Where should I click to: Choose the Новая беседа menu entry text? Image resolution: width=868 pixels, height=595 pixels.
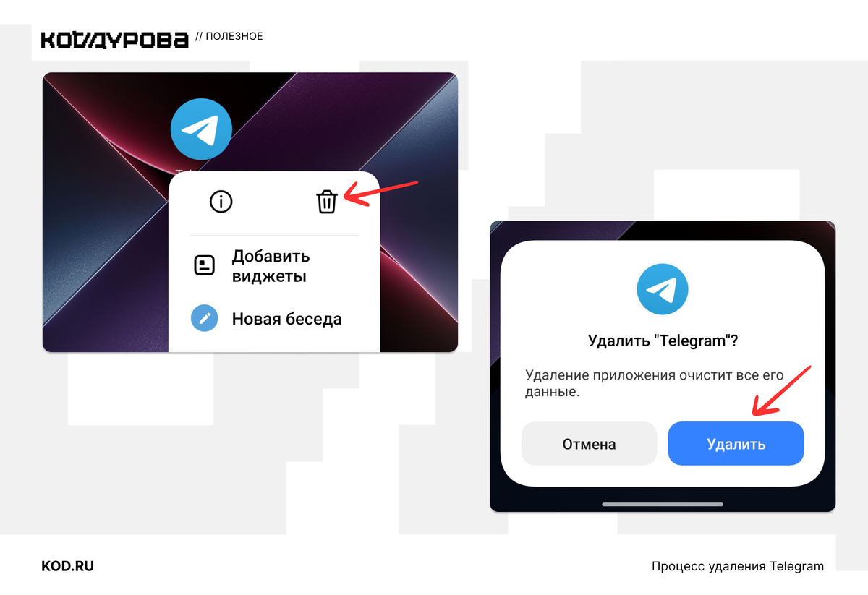tap(286, 319)
